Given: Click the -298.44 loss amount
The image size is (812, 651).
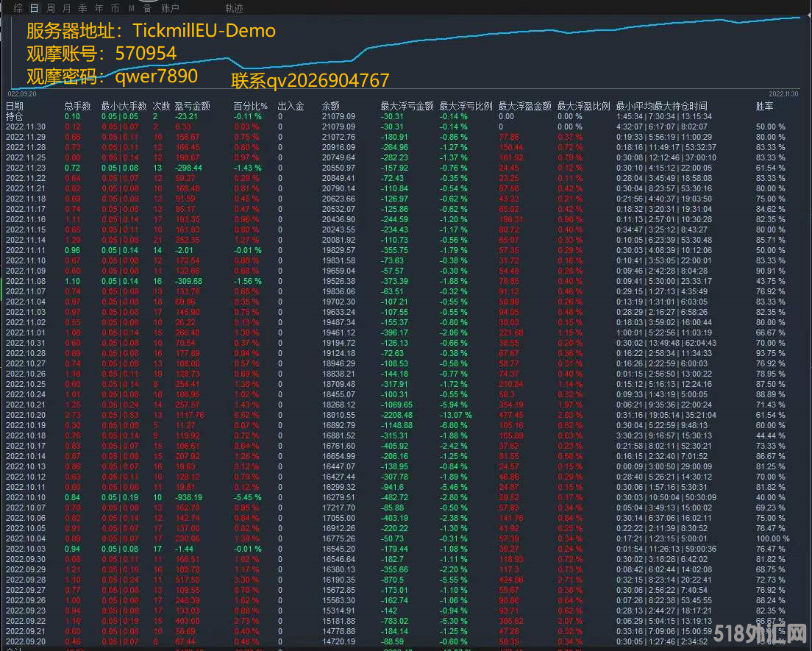Looking at the screenshot, I should pyautogui.click(x=188, y=168).
